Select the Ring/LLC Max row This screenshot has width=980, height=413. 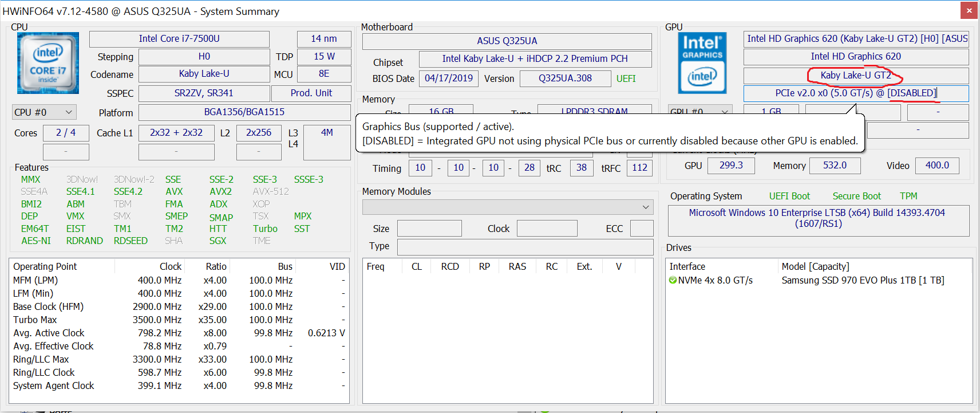click(179, 360)
